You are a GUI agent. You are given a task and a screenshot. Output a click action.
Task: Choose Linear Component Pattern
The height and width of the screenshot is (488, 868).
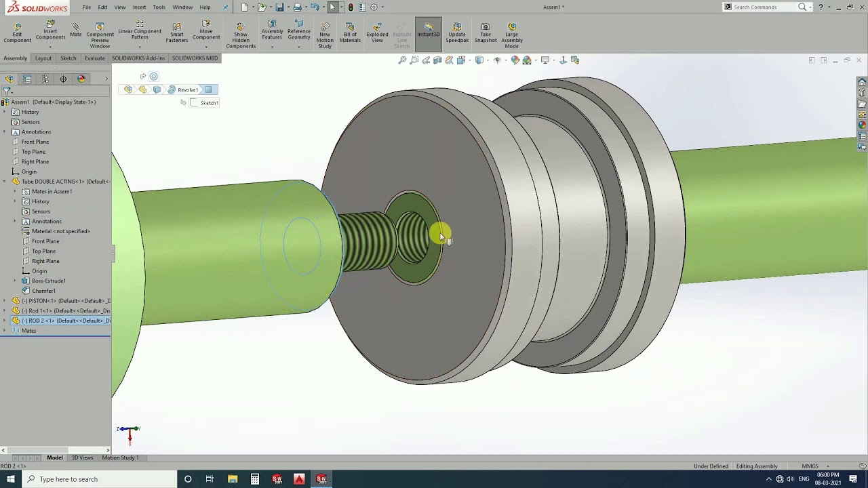tap(140, 30)
